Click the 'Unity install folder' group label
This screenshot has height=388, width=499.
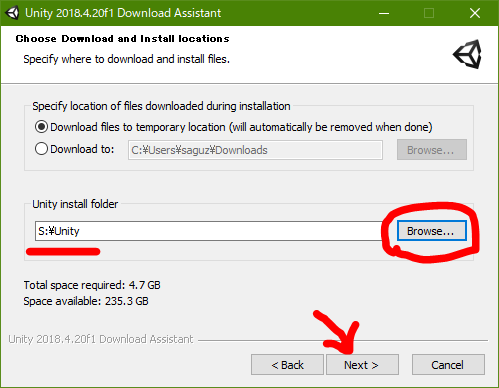(75, 204)
